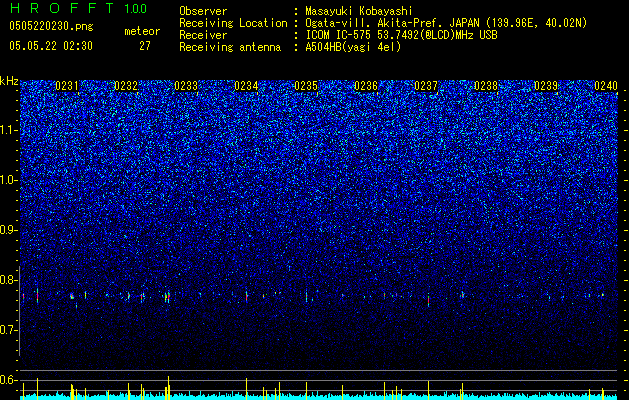
Task: Click the 0.8 kHz frequency axis label
Action: tap(7, 280)
